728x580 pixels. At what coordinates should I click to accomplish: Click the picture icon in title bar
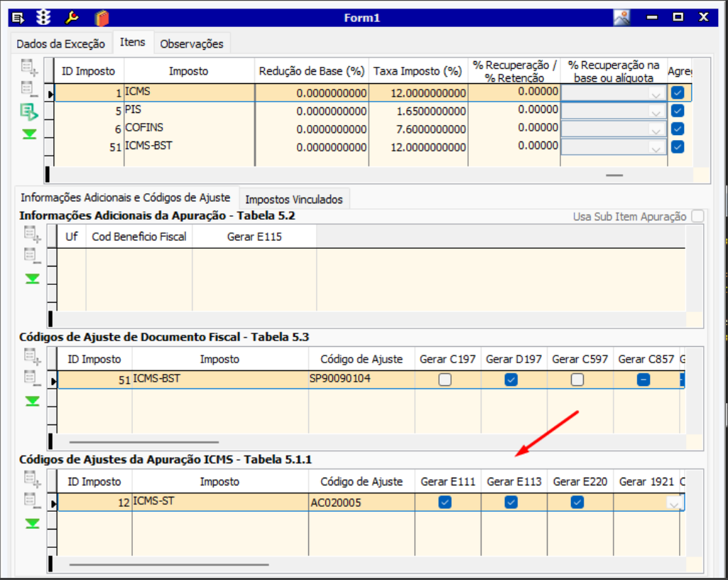click(621, 17)
